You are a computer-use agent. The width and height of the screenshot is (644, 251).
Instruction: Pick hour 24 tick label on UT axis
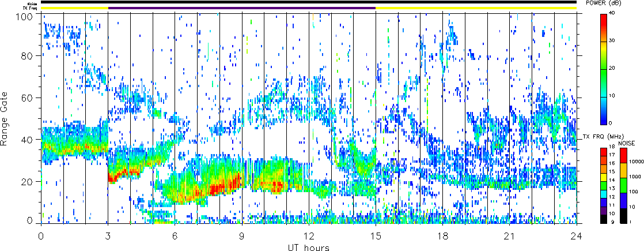577,237
